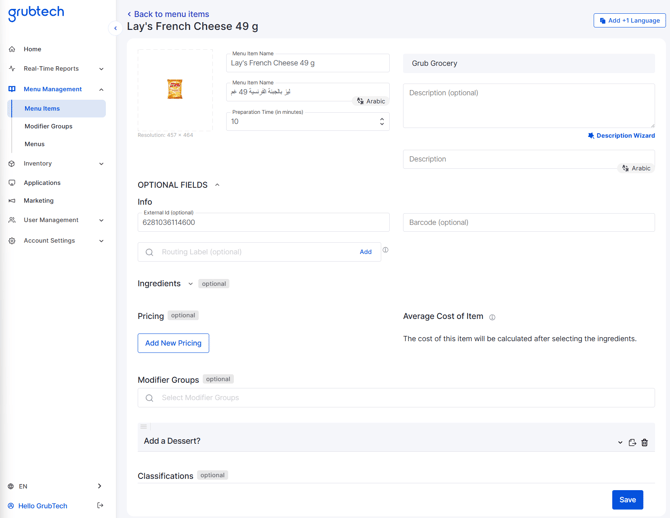Click the Description Wizard magic icon
The height and width of the screenshot is (518, 670).
[x=591, y=135]
